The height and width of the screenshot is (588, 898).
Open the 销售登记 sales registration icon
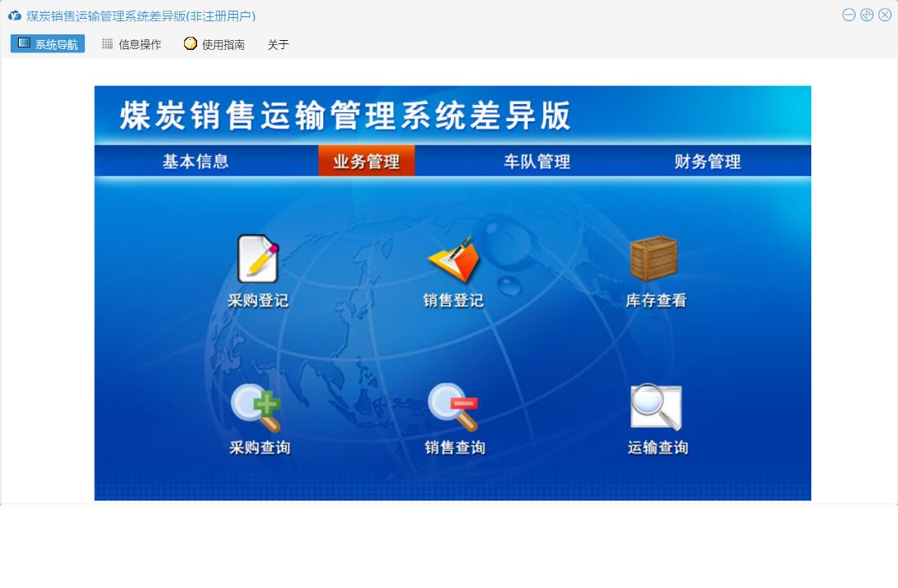pos(453,259)
